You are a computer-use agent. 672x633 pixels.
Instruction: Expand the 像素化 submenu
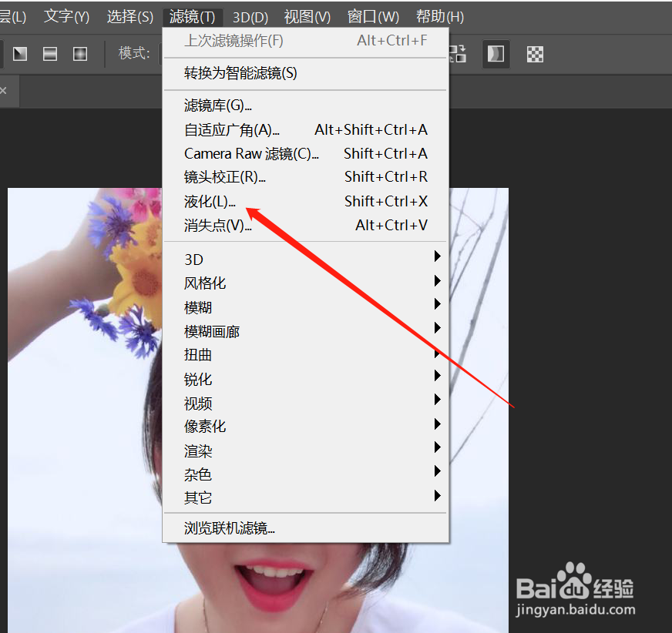point(306,427)
